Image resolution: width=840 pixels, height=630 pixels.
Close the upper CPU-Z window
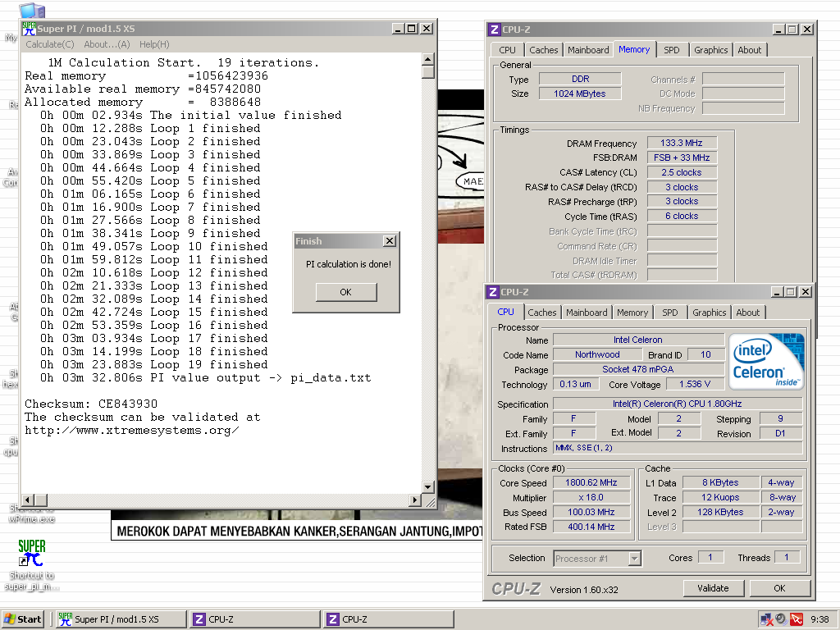807,30
